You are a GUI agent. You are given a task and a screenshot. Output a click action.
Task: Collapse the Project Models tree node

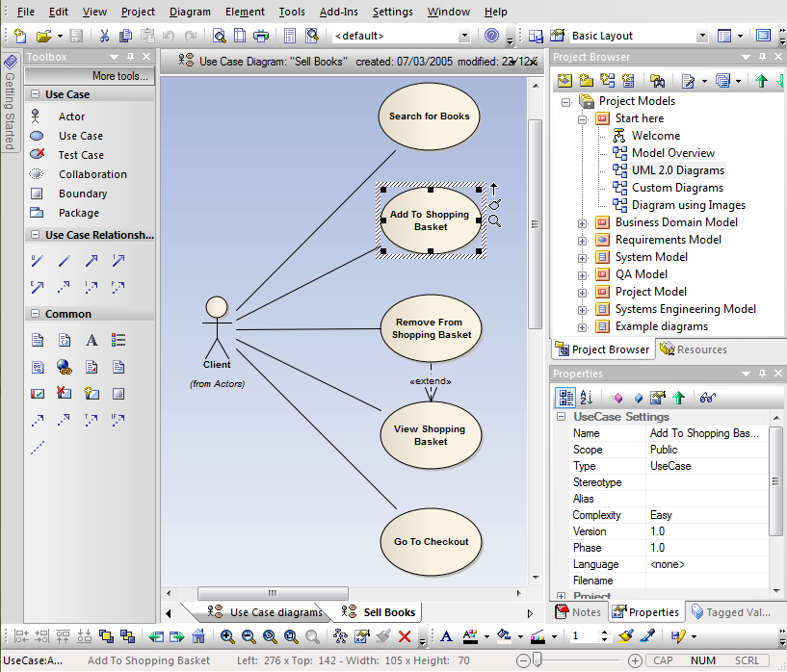click(566, 102)
